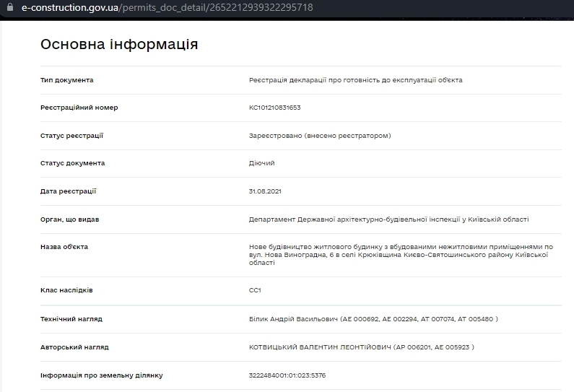Viewport: 574px width, 392px height.
Task: Click 'Зареєстровано (внесено реєстратором)' value
Action: click(x=320, y=136)
